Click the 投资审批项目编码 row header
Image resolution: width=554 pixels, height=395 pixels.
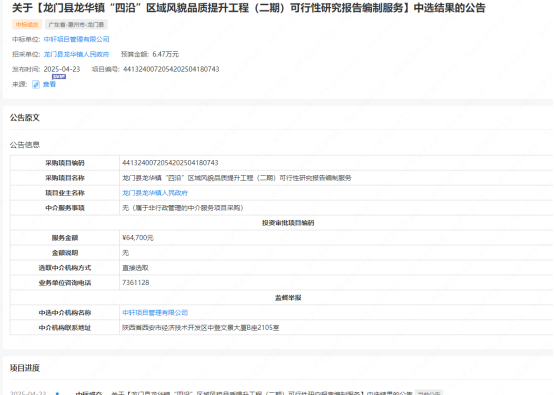pos(288,223)
